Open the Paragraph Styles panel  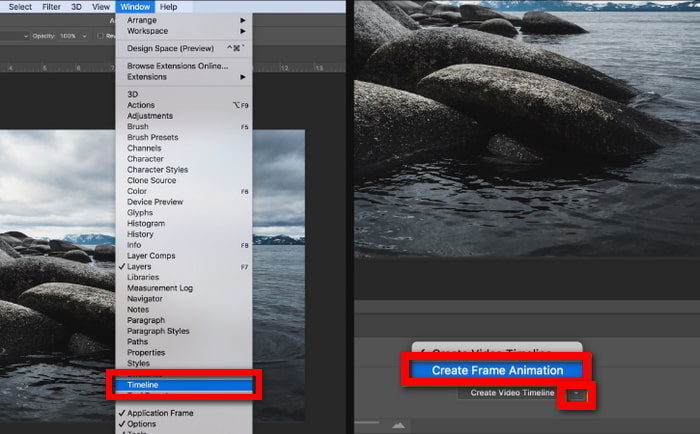point(184,331)
